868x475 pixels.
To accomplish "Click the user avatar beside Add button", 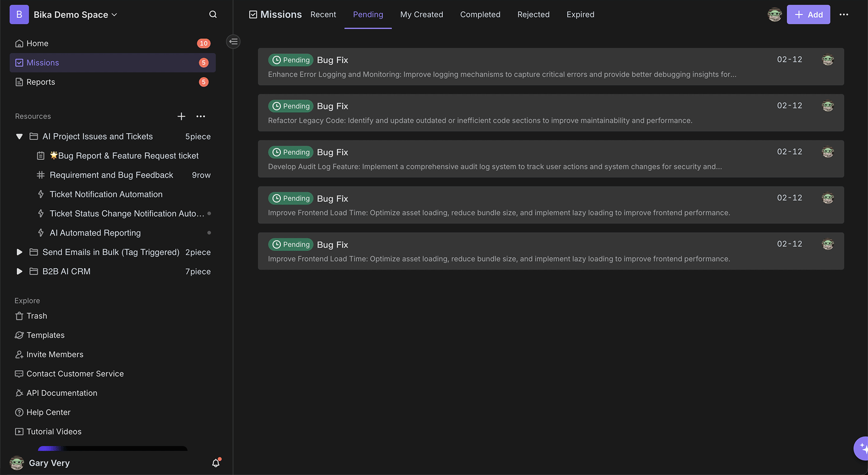I will coord(774,14).
